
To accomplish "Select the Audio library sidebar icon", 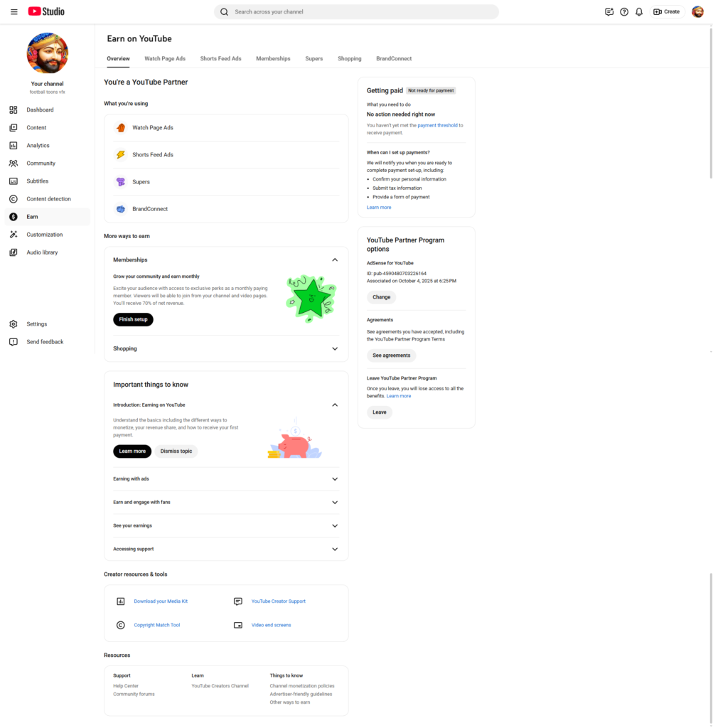I will click(14, 252).
